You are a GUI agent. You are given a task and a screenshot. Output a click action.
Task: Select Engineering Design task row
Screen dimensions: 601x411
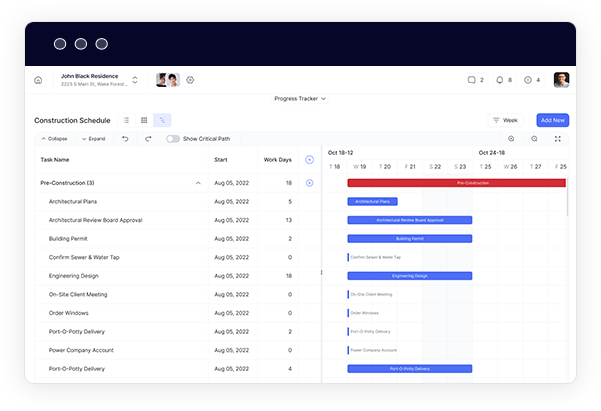click(178, 276)
